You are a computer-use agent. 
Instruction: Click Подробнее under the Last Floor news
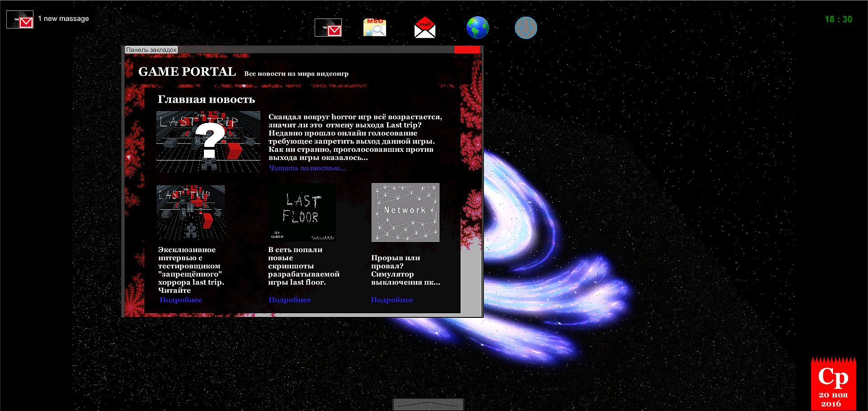290,300
